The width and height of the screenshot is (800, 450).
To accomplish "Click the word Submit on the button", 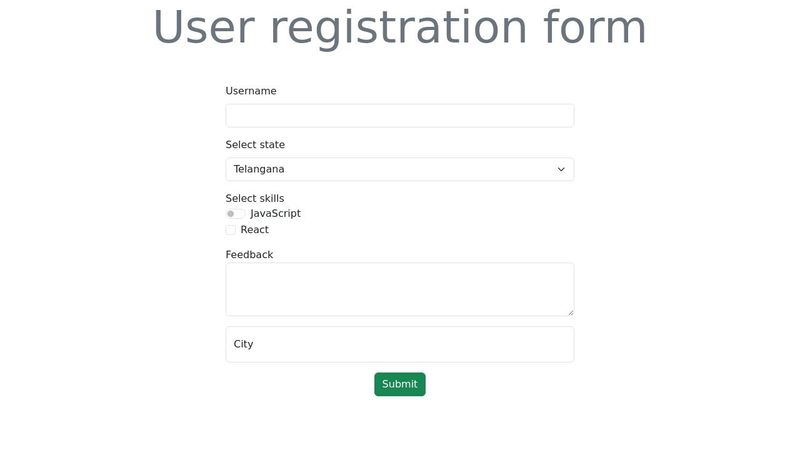I will click(399, 384).
